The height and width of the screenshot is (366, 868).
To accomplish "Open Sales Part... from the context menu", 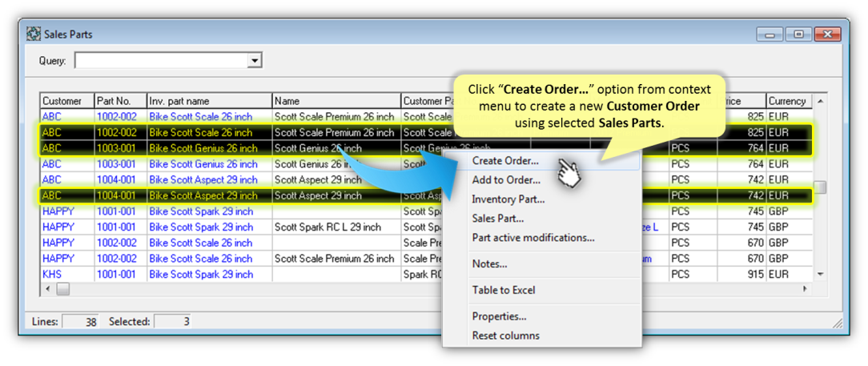I will click(498, 218).
